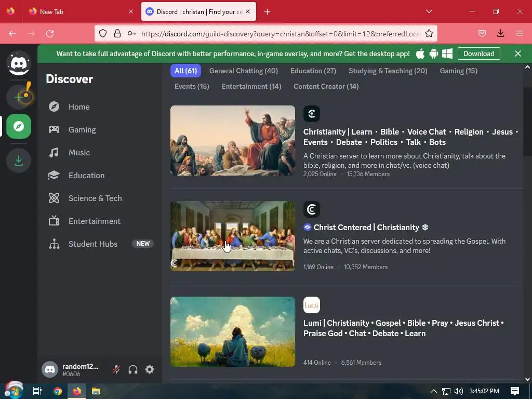Select the All (61) filter
The height and width of the screenshot is (399, 532).
pyautogui.click(x=185, y=71)
